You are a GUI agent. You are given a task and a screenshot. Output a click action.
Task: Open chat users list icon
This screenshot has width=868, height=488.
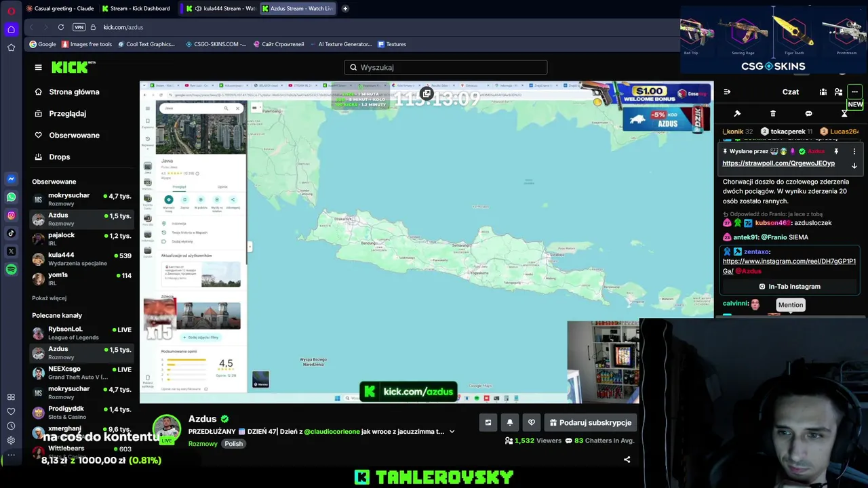click(x=839, y=92)
